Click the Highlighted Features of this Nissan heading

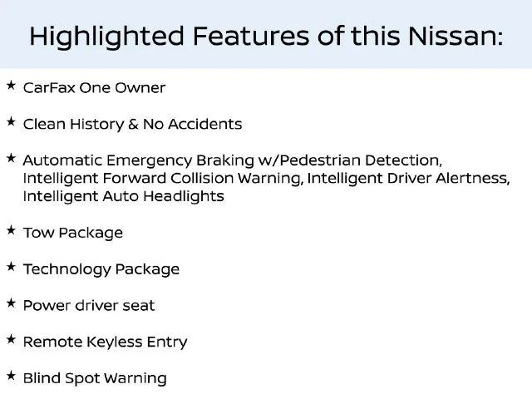pyautogui.click(x=266, y=37)
